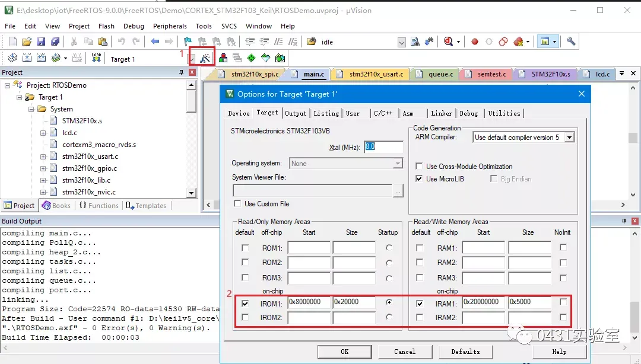Check the IROM2 default checkbox
The height and width of the screenshot is (364, 641).
pos(245,317)
